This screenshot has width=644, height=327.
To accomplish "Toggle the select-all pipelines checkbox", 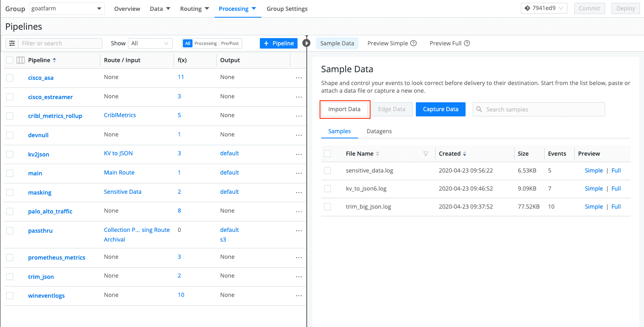I will (10, 60).
